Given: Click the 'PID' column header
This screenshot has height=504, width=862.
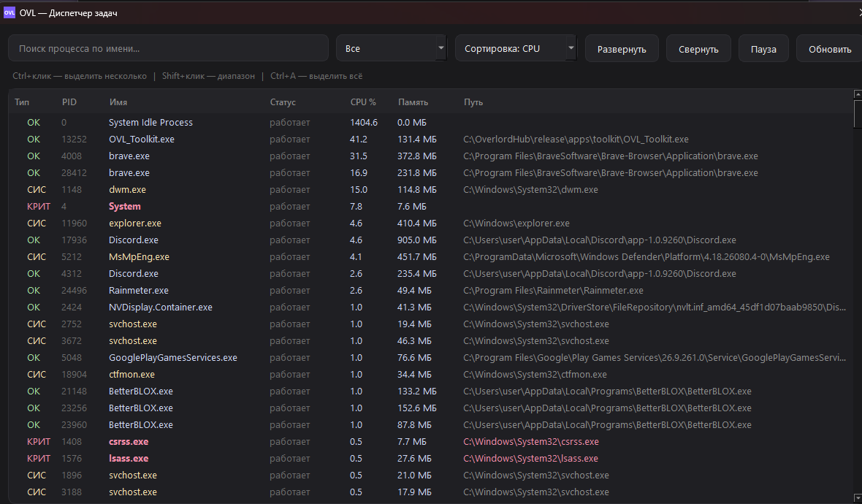Looking at the screenshot, I should click(x=69, y=102).
